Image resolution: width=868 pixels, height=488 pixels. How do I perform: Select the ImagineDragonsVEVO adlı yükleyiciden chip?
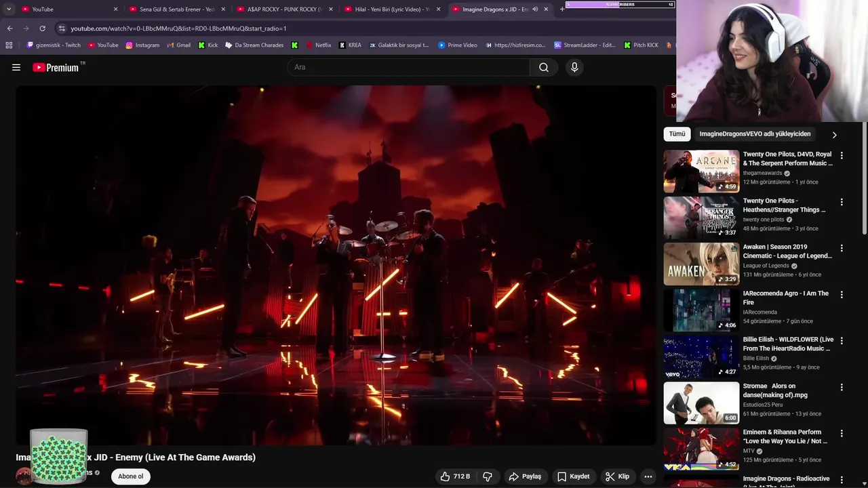[x=755, y=134]
